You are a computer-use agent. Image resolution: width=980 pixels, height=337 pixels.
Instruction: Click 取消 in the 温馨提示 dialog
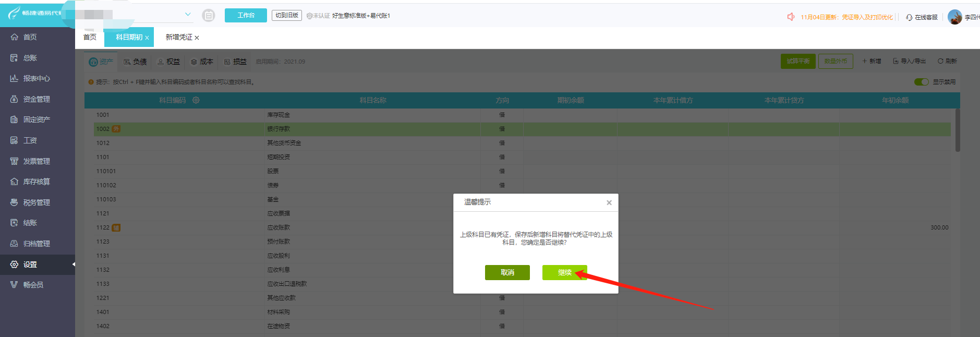pyautogui.click(x=507, y=272)
